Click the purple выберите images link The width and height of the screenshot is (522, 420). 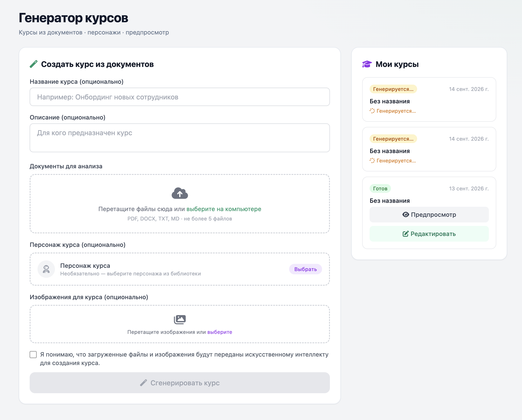220,332
